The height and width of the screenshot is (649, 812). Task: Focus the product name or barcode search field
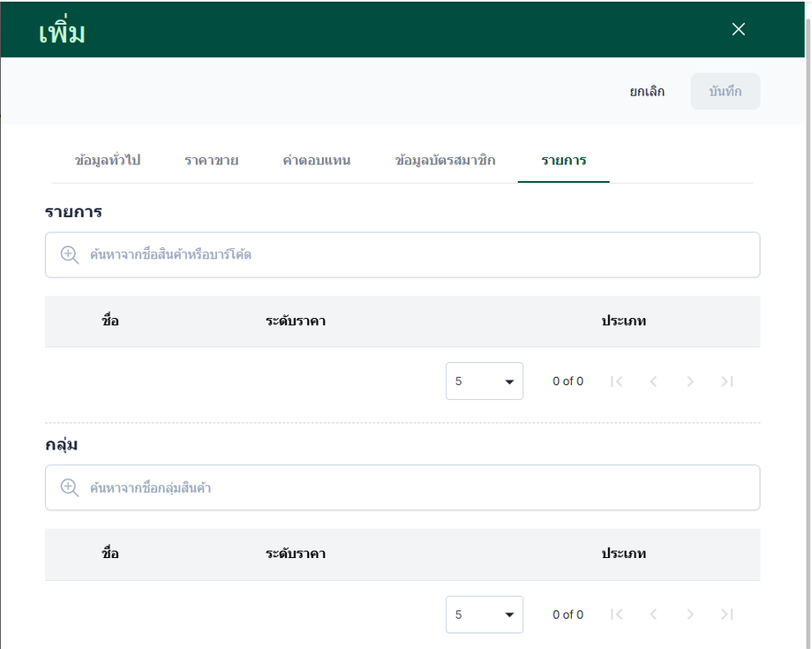(x=402, y=255)
